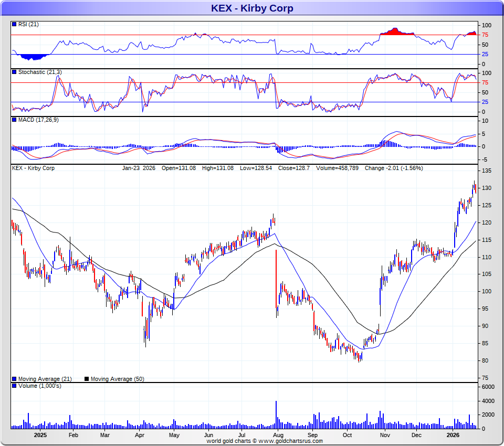Click the 'Jun' x-axis label
504x446 pixels.
tap(208, 435)
